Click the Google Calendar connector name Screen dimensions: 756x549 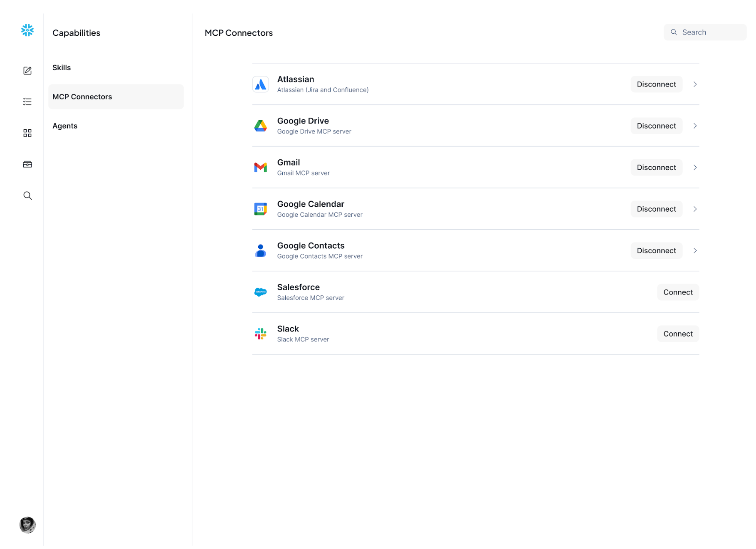[311, 204]
